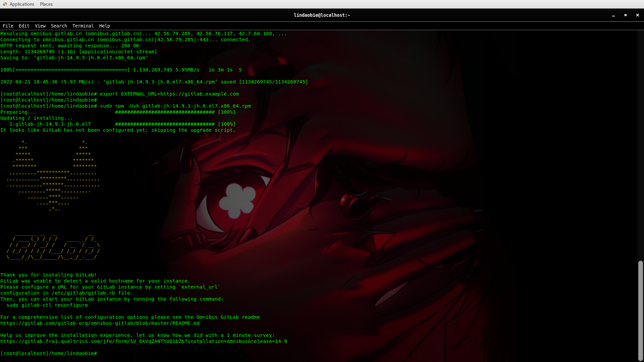
Task: Click the 'HTTP request sent' response line
Action: click(x=70, y=46)
